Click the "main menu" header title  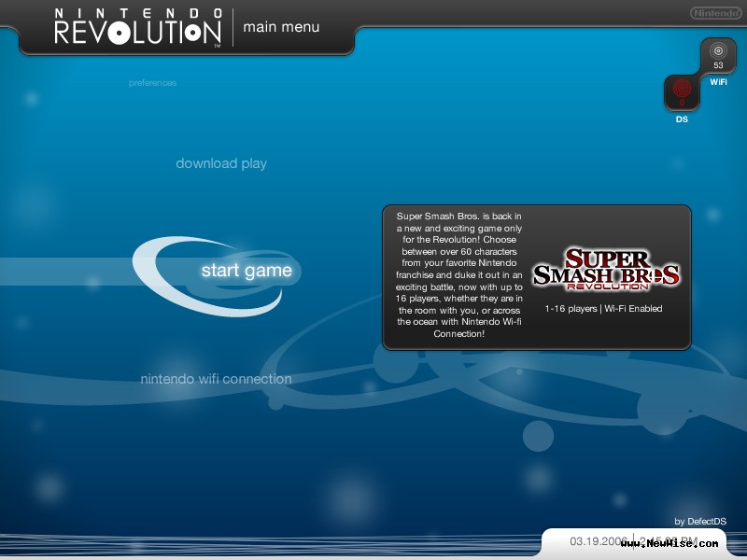tap(281, 27)
